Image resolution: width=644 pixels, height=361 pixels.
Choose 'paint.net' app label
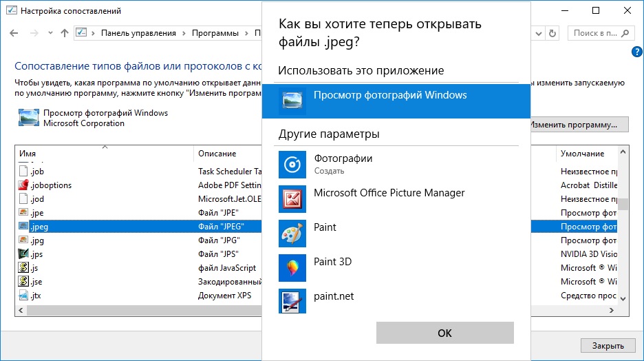point(334,296)
